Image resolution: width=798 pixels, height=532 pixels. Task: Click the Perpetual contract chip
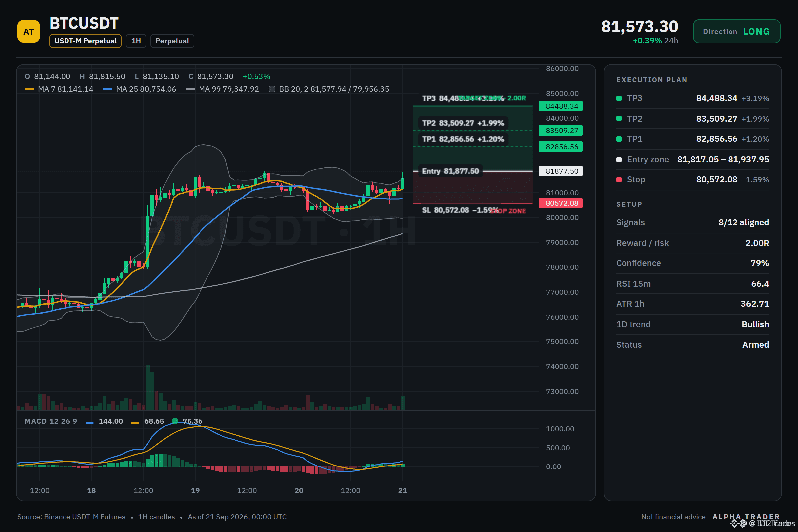tap(172, 41)
